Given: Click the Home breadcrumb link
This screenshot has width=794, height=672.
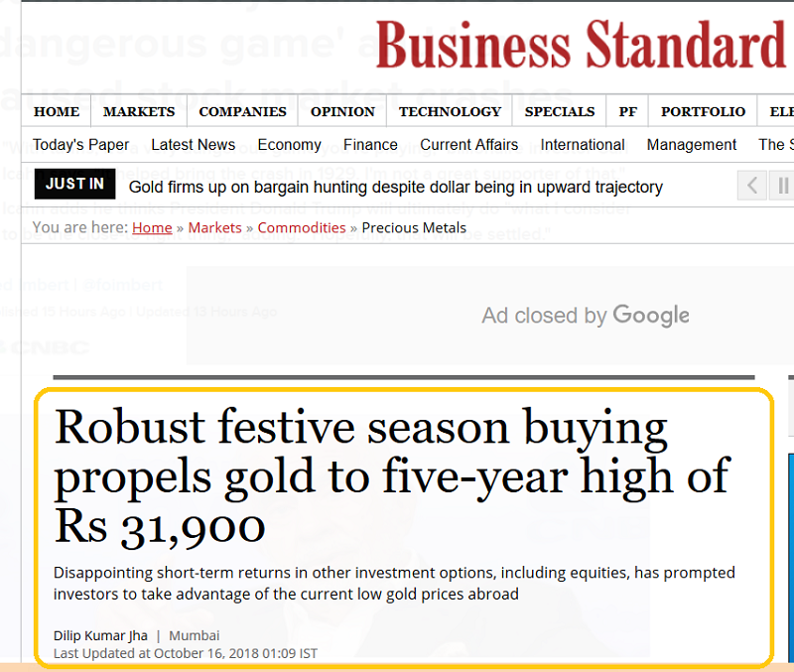Looking at the screenshot, I should [x=152, y=227].
